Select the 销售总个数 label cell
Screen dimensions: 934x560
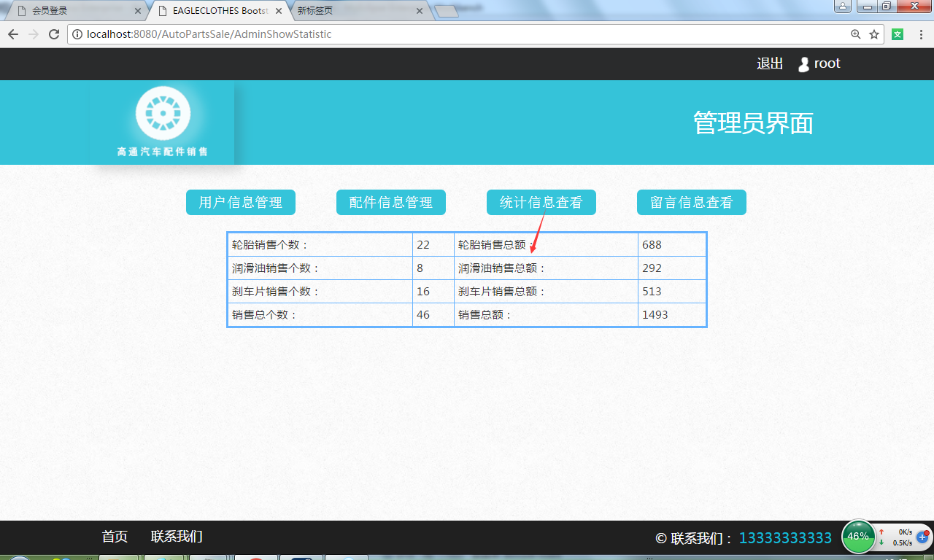[x=320, y=315]
